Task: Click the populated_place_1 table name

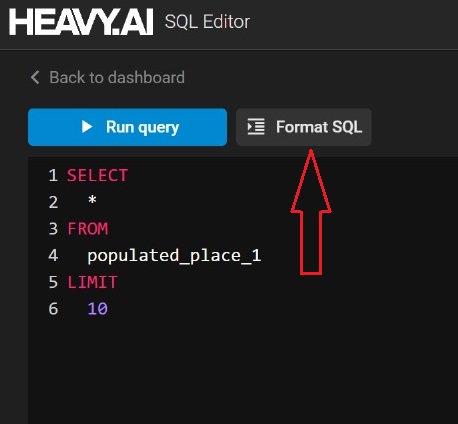Action: pos(174,256)
